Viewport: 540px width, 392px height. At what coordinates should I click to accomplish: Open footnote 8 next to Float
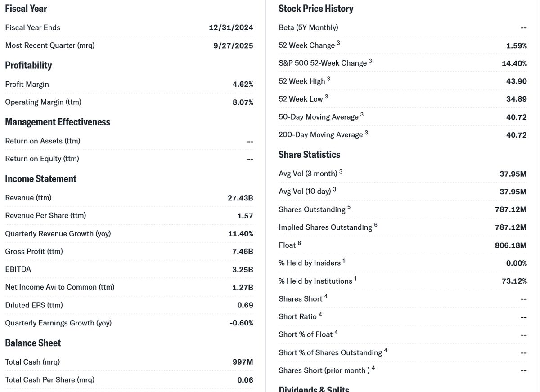point(299,243)
